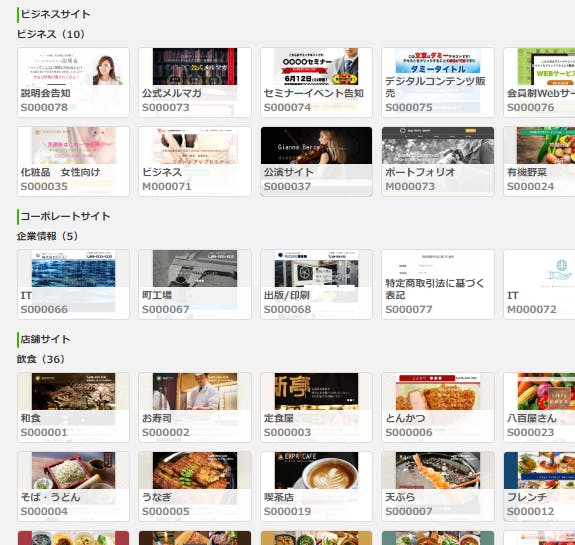Click the 店舗サイト section heading
Screen dimensions: 575x545
point(45,339)
